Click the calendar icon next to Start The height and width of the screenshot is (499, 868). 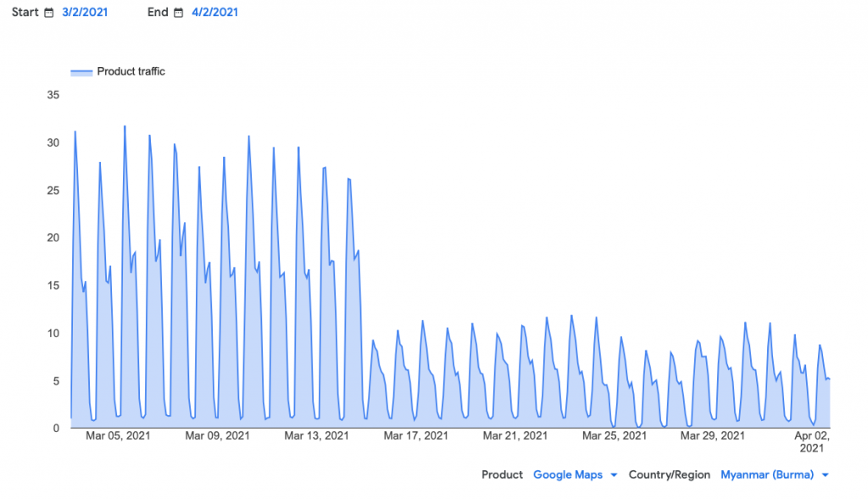click(49, 13)
